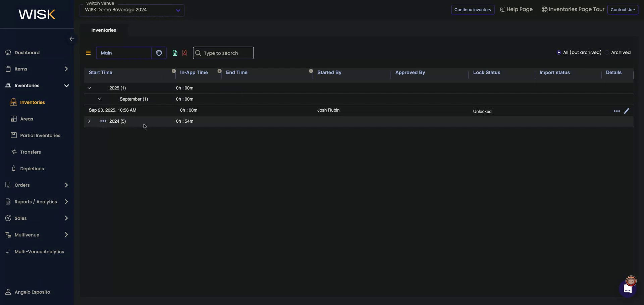The width and height of the screenshot is (644, 305).
Task: Click the Continue inventory button
Action: coord(473,10)
